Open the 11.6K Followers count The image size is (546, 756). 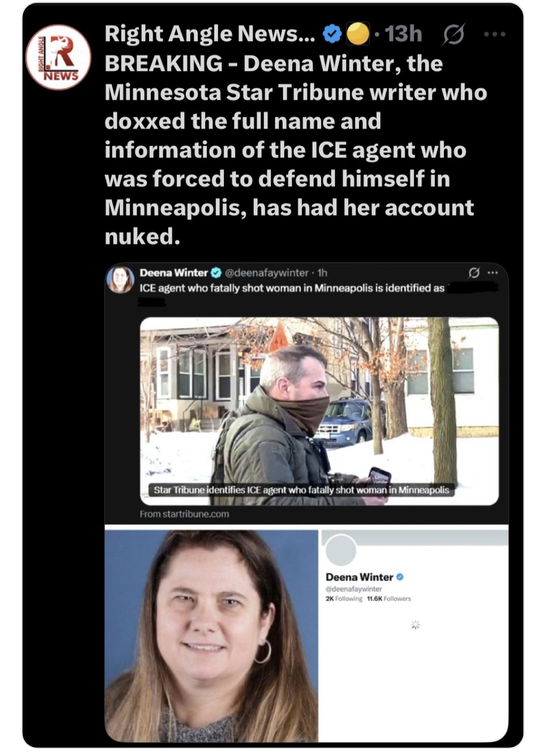tap(389, 599)
